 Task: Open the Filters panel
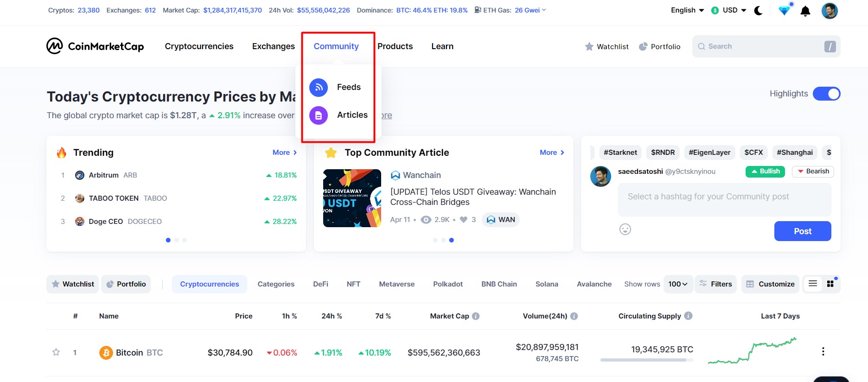[715, 284]
